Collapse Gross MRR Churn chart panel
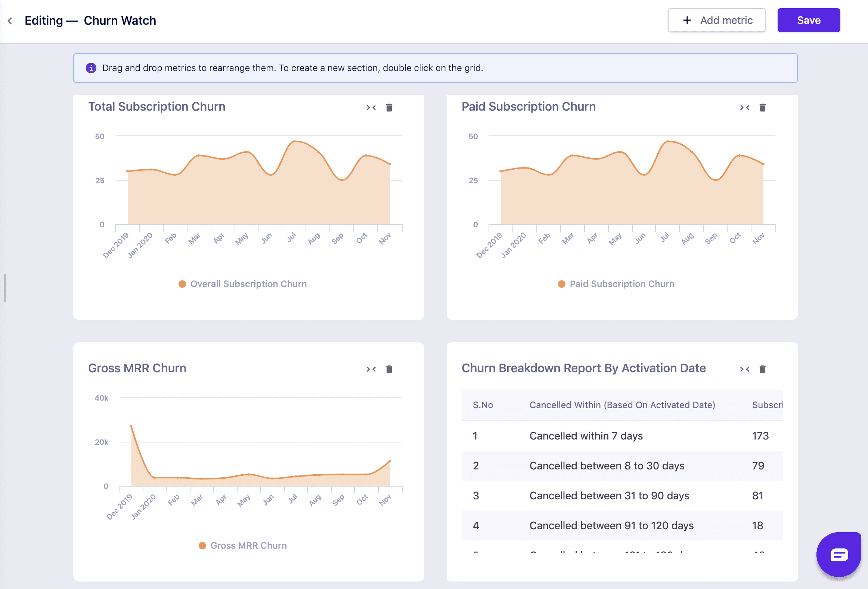The image size is (868, 589). click(x=371, y=368)
